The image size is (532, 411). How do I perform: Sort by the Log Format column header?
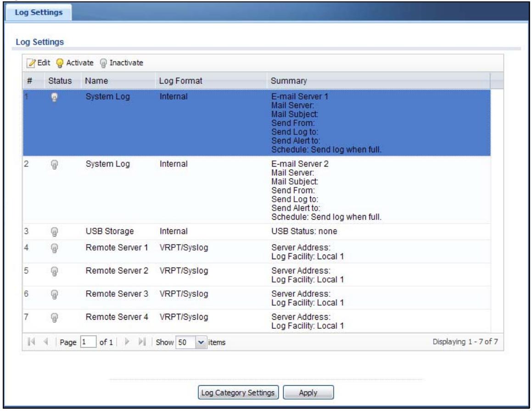[180, 81]
